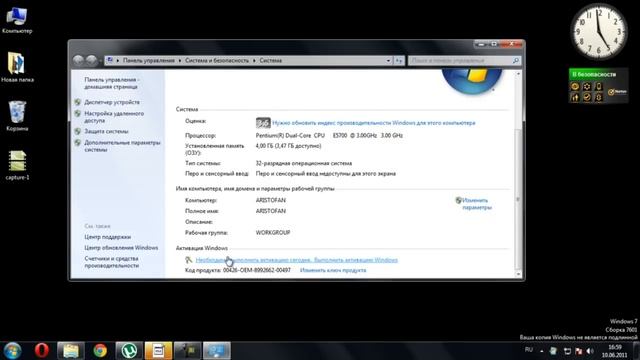Switch to the dark taskbar app after the orange one
Viewport: 640px width, 360px height.
pyautogui.click(x=188, y=351)
